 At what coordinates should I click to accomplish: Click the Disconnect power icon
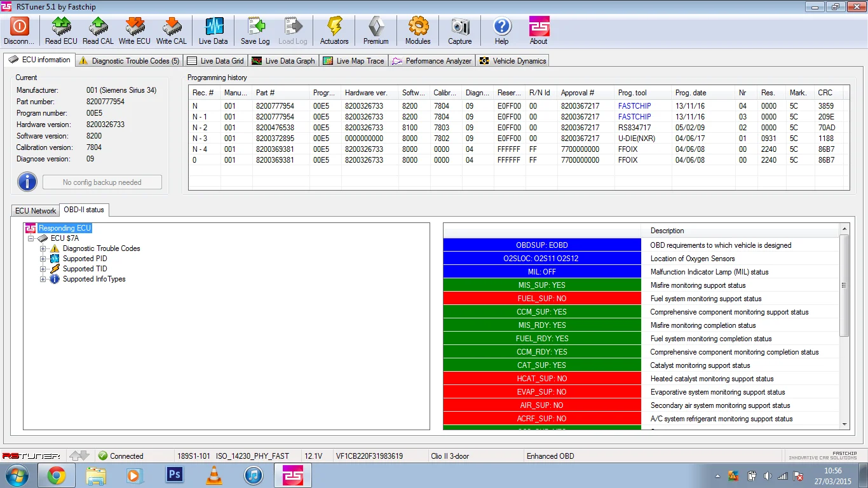coord(19,26)
